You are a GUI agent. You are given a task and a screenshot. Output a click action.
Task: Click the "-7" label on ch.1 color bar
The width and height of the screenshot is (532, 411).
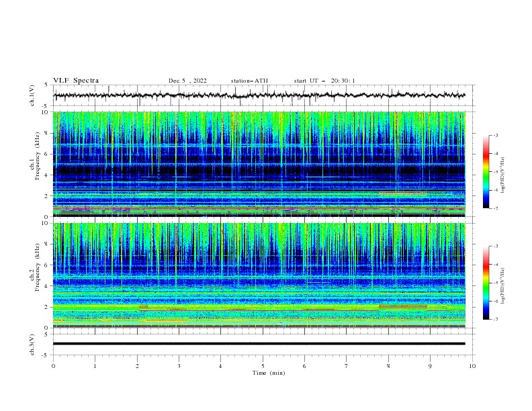coord(495,208)
